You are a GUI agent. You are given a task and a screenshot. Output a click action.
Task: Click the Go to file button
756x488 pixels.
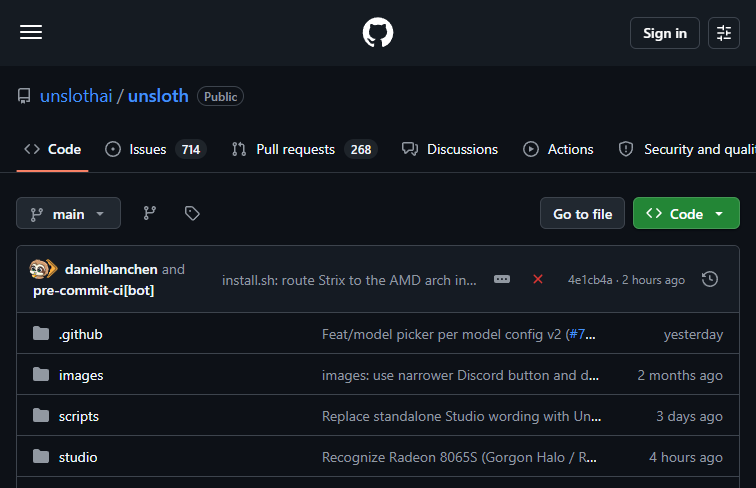click(582, 213)
